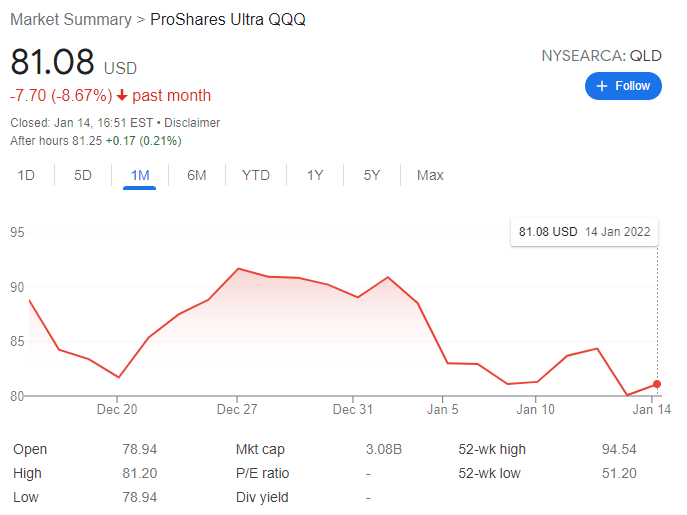The image size is (687, 515).
Task: Click the Jan 14 axis label
Action: [x=652, y=409]
